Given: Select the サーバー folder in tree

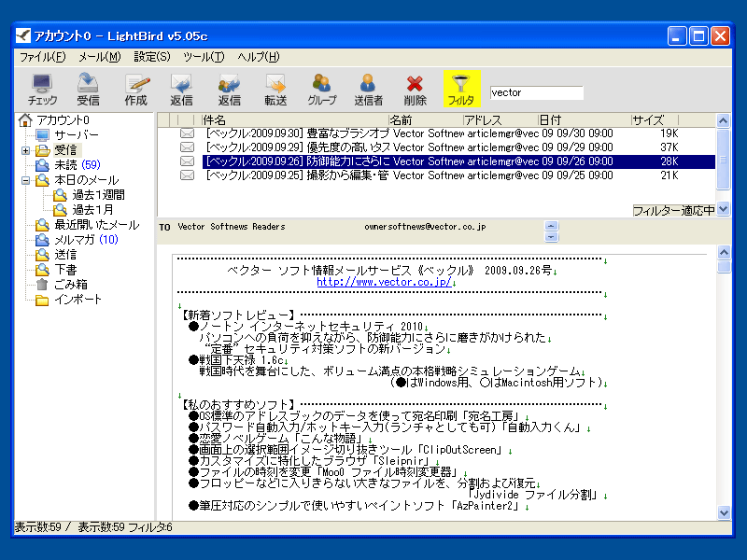Looking at the screenshot, I should point(77,134).
